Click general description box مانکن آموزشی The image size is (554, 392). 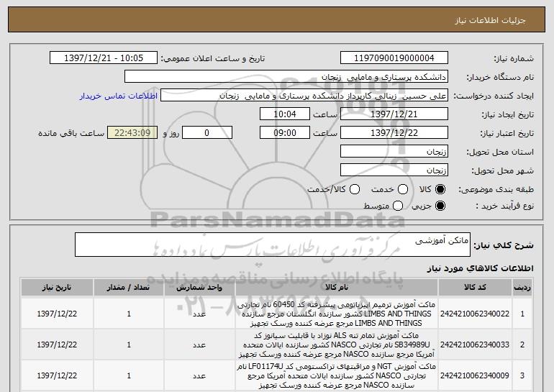pos(273,245)
